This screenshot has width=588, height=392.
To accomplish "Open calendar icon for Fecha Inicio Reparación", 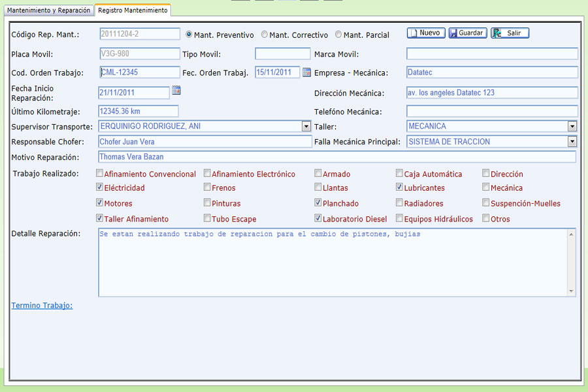I will tap(176, 90).
